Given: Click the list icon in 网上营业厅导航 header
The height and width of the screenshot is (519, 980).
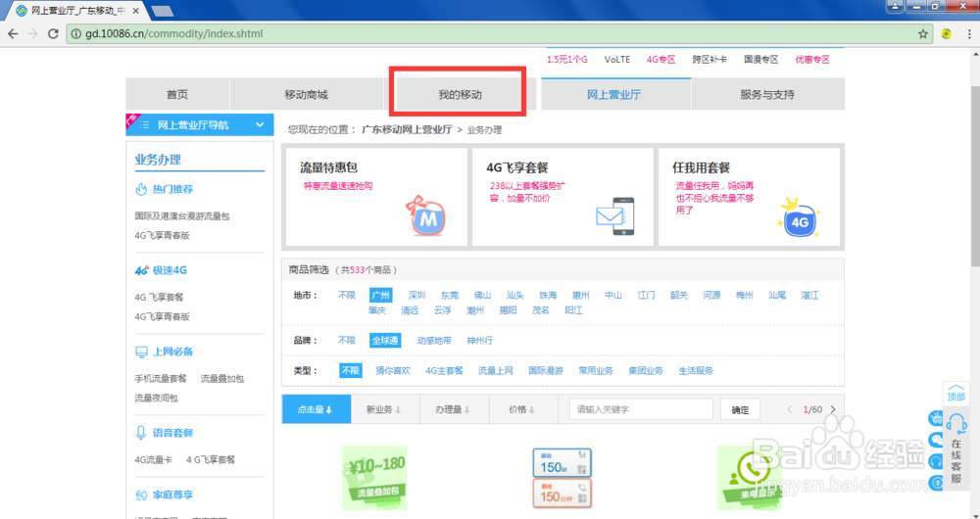Looking at the screenshot, I should pyautogui.click(x=145, y=125).
